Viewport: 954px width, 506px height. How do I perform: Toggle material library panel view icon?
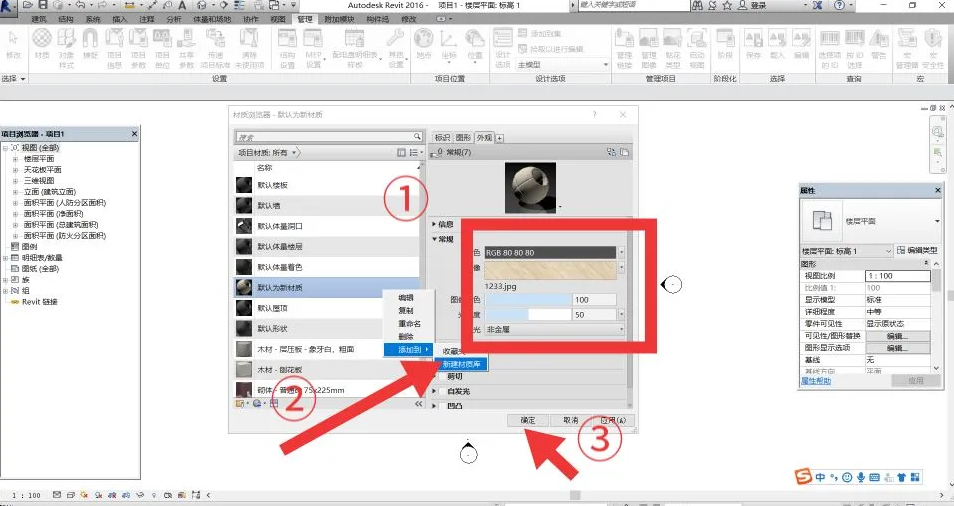(401, 153)
